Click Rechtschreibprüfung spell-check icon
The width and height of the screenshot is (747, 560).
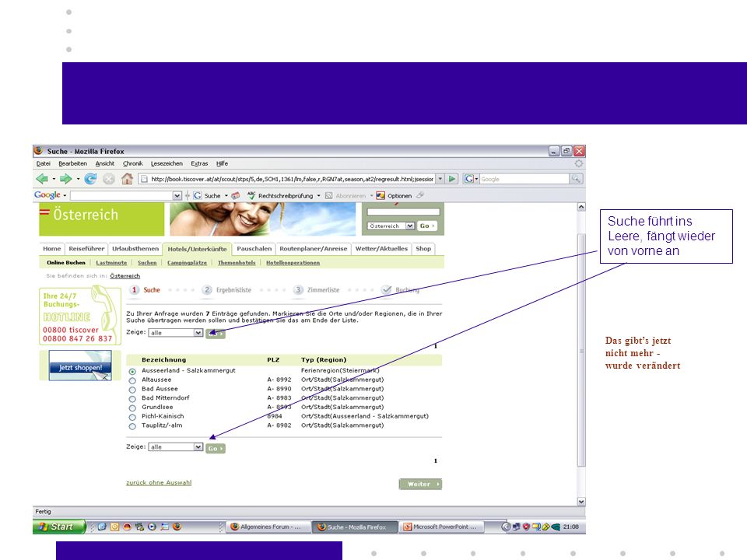[x=251, y=196]
